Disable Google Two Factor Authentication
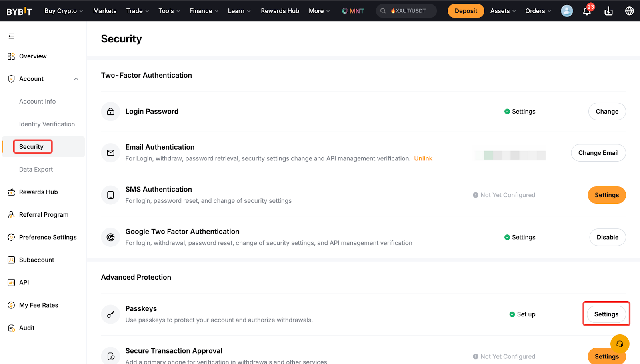 pyautogui.click(x=607, y=237)
